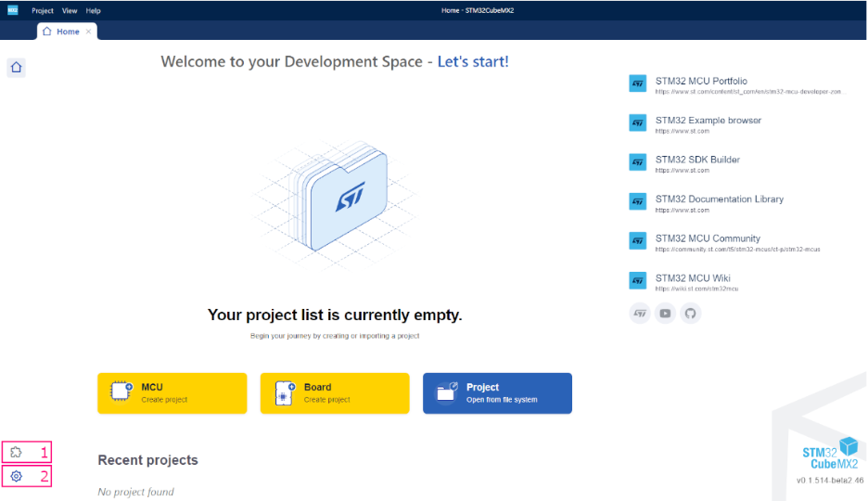Click version text v0.1.514-beta2.46

tap(830, 480)
